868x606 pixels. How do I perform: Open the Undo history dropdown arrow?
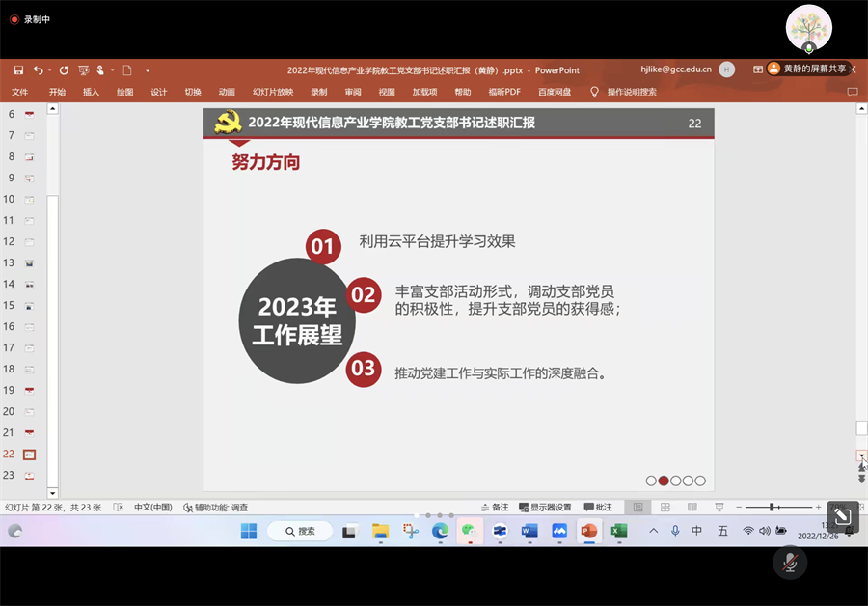pyautogui.click(x=49, y=69)
